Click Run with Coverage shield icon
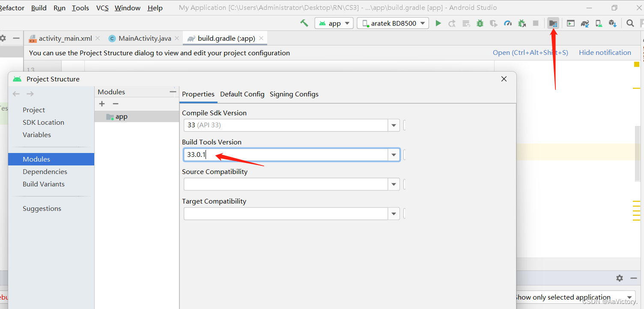The height and width of the screenshot is (309, 644). click(494, 23)
